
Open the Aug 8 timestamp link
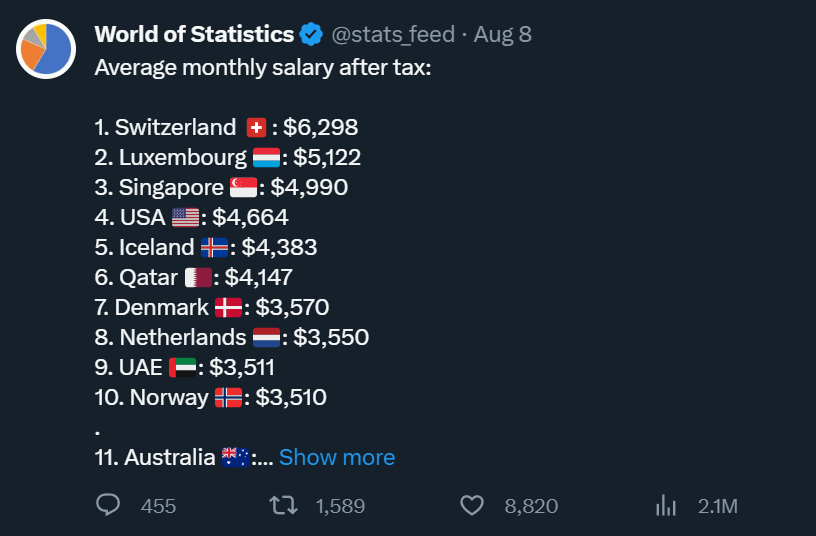point(503,34)
